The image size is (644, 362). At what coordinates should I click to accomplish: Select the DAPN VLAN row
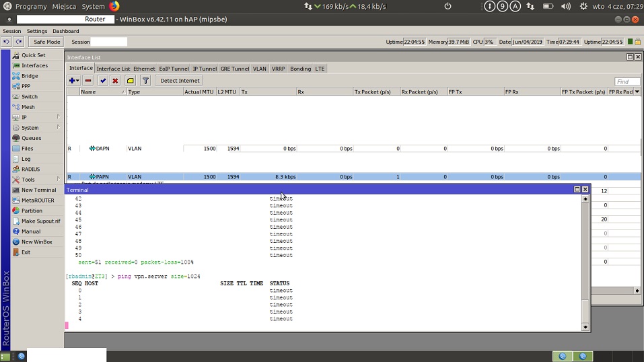pos(353,148)
